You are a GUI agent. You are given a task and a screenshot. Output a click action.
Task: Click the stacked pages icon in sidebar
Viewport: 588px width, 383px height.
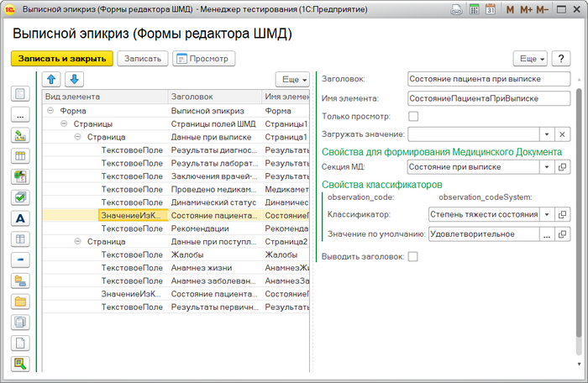(20, 322)
